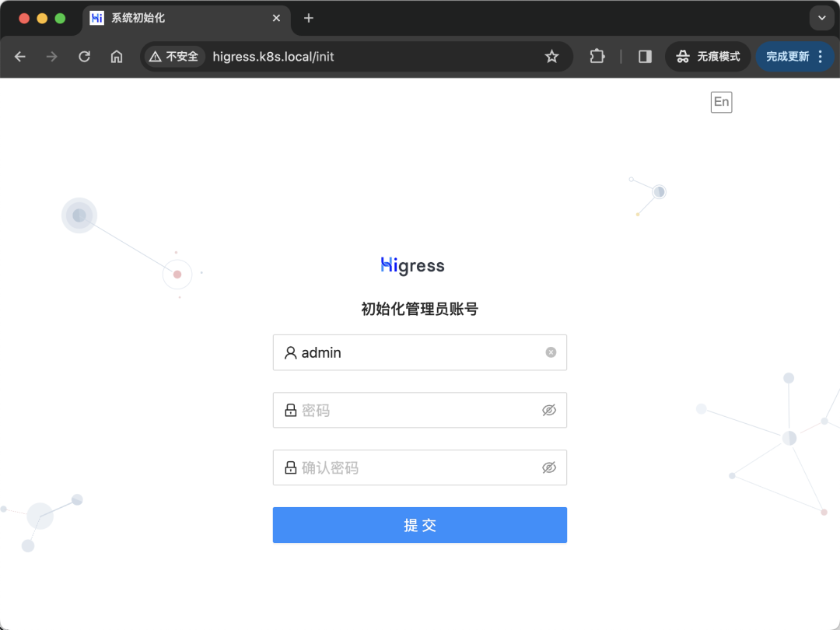Open a new tab with plus icon

[x=309, y=18]
